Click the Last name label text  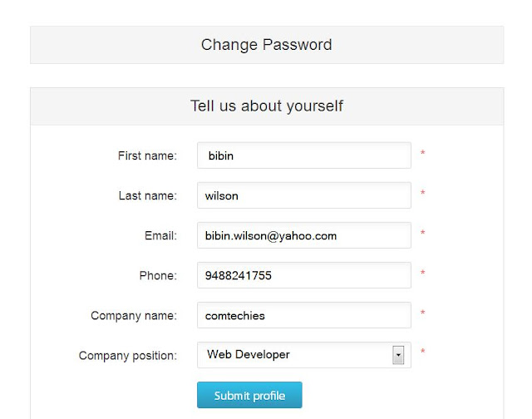148,195
